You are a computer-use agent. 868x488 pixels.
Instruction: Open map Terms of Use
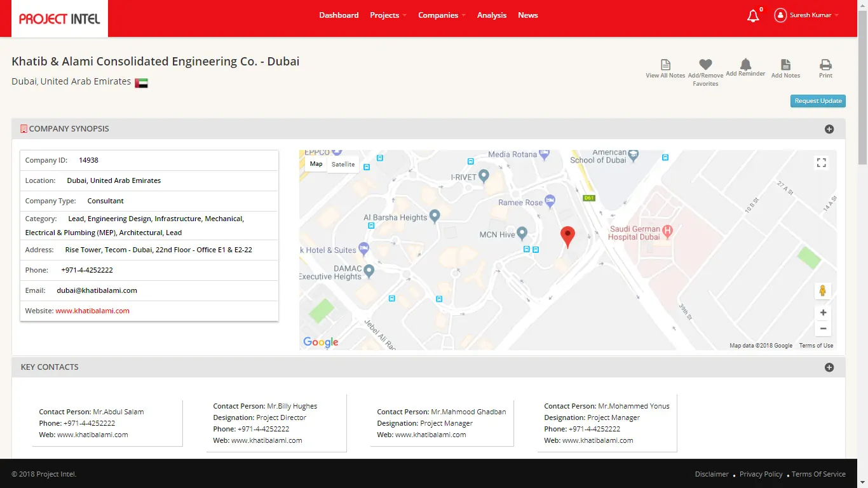(x=816, y=346)
